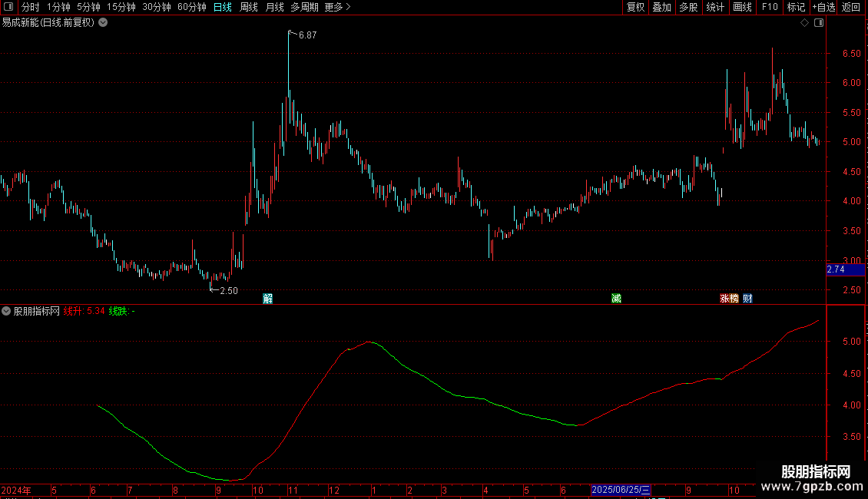Click the 减 event marker
This screenshot has width=868, height=499.
[x=616, y=299]
